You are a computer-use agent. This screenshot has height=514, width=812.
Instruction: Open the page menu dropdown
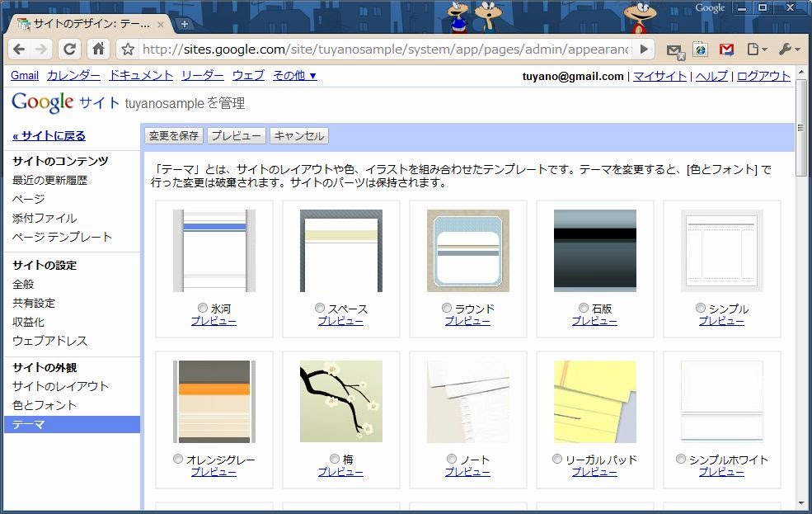[x=756, y=50]
